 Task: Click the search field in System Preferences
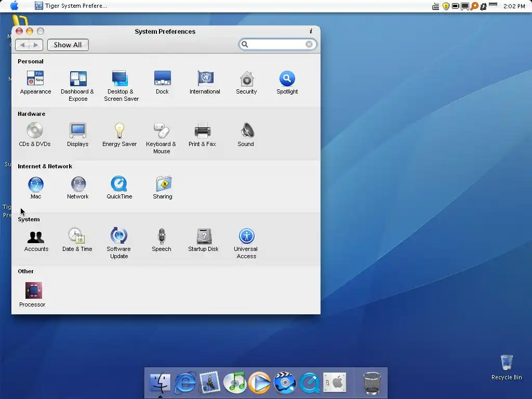(x=277, y=45)
